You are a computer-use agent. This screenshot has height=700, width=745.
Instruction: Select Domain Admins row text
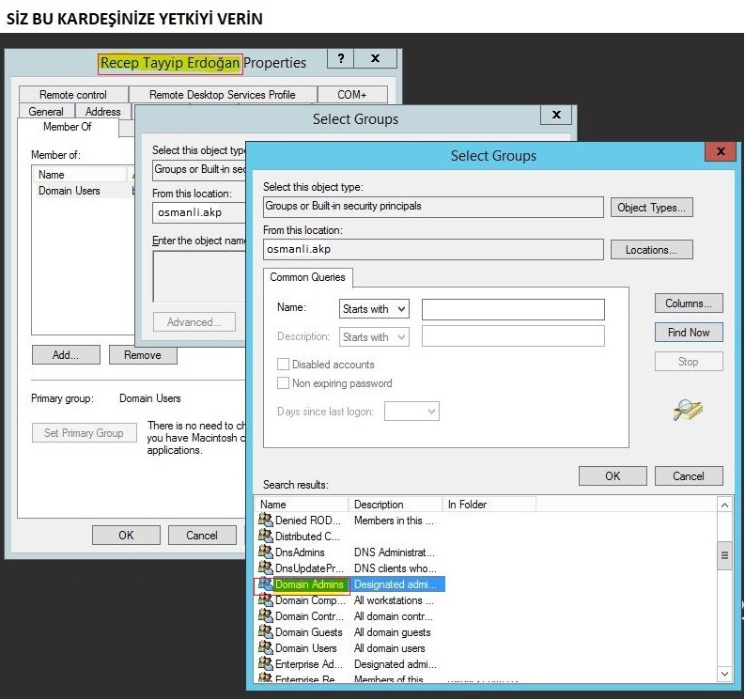pyautogui.click(x=309, y=584)
